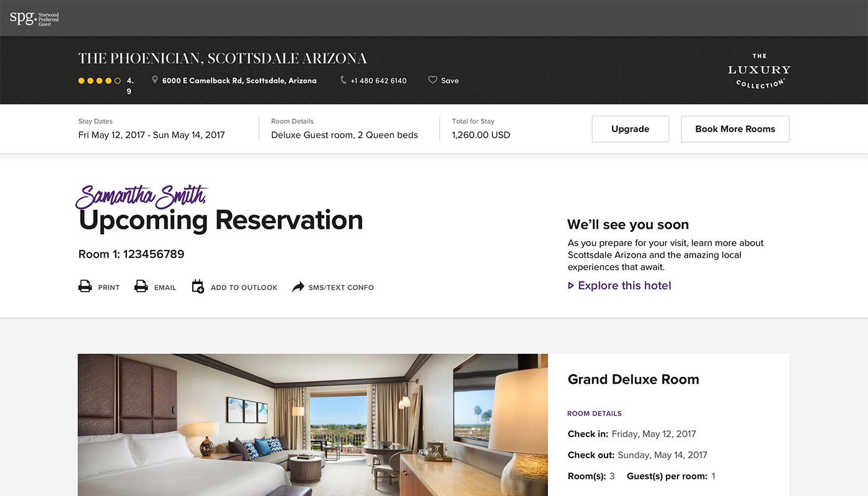Viewport: 868px width, 496px height.
Task: Click the ADD TO OUTLOOK label
Action: click(x=244, y=288)
